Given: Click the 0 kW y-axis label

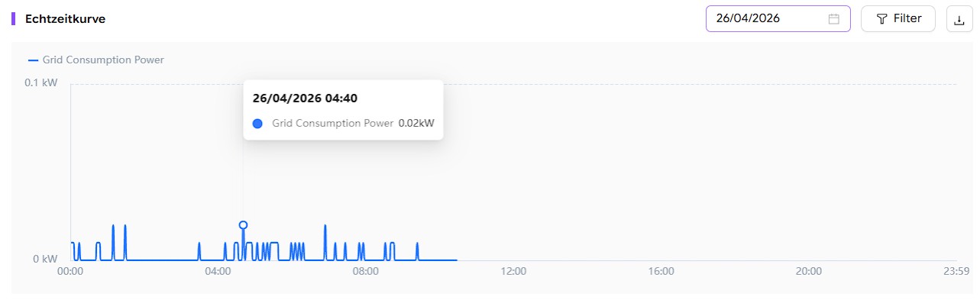Looking at the screenshot, I should coord(45,260).
